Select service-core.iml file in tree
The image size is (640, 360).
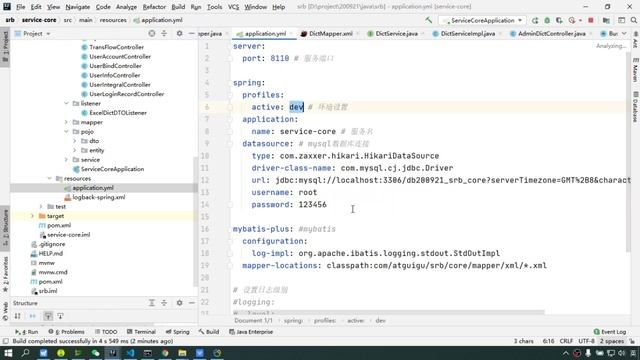coord(68,235)
